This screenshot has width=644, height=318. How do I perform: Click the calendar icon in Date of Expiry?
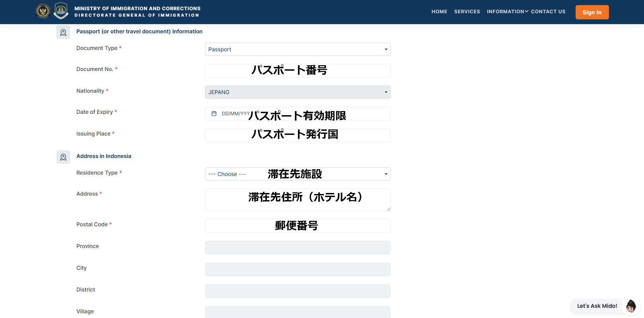(214, 113)
